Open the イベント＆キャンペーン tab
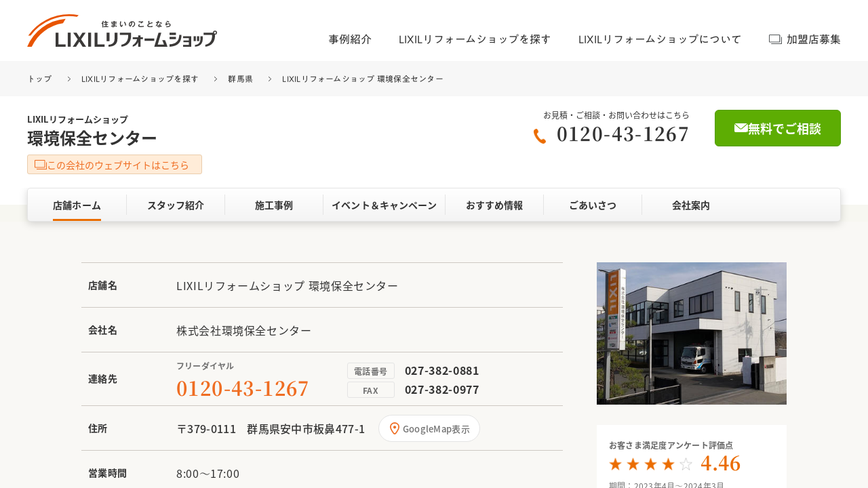The image size is (868, 488). point(384,205)
